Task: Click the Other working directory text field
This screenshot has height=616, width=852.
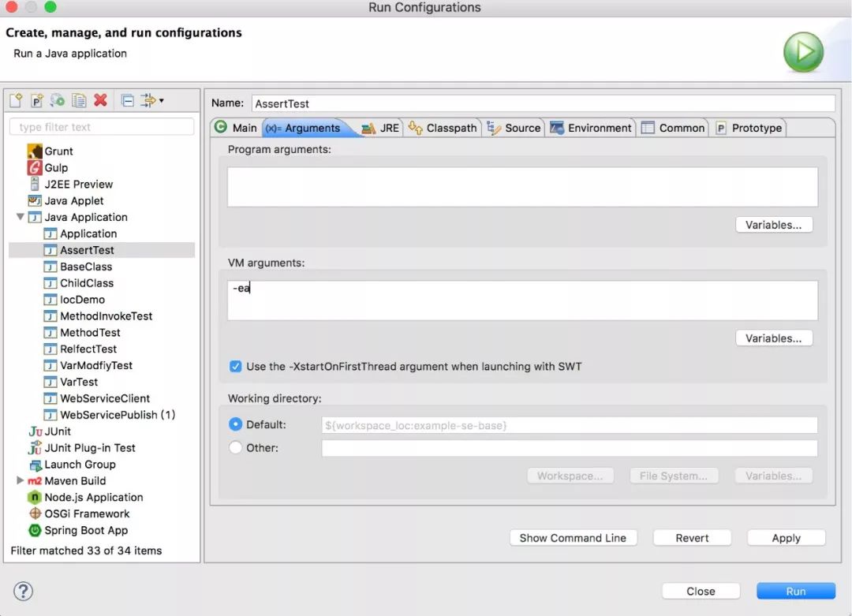Action: tap(570, 448)
